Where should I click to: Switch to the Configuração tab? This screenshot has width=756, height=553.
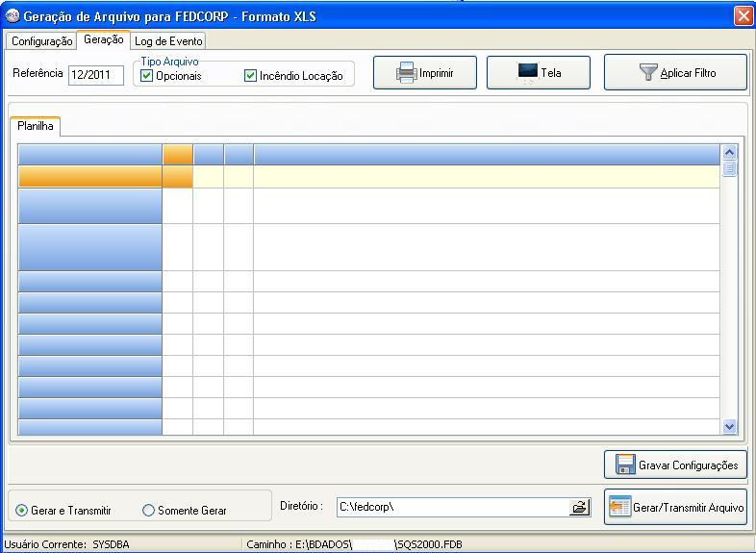[x=41, y=41]
